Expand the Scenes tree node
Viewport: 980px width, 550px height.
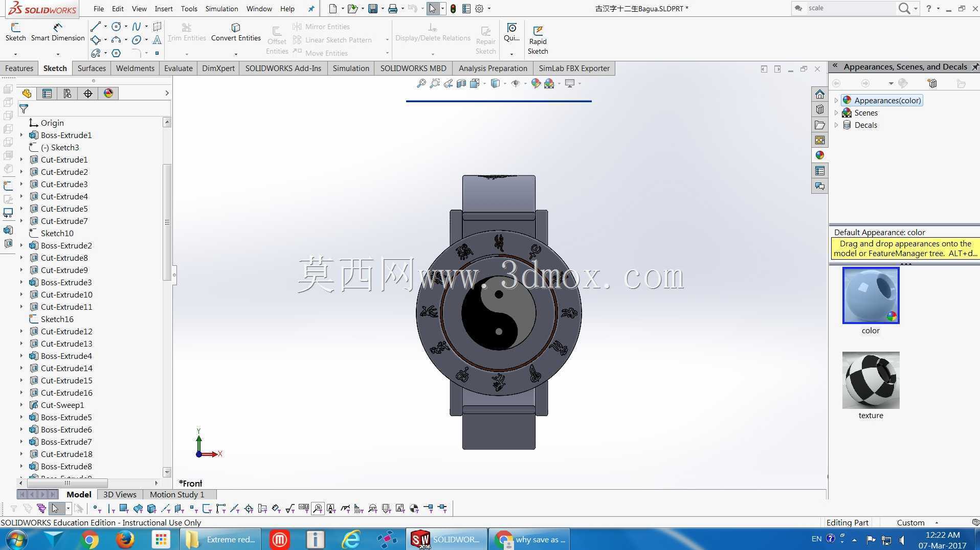point(836,113)
